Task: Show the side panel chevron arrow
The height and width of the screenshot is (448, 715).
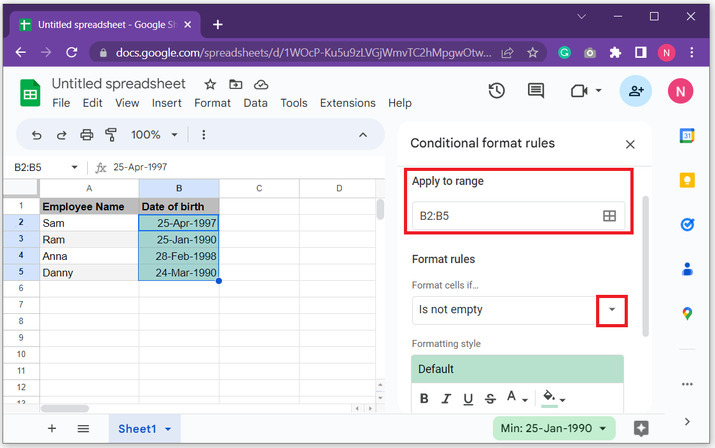Action: pos(687,422)
